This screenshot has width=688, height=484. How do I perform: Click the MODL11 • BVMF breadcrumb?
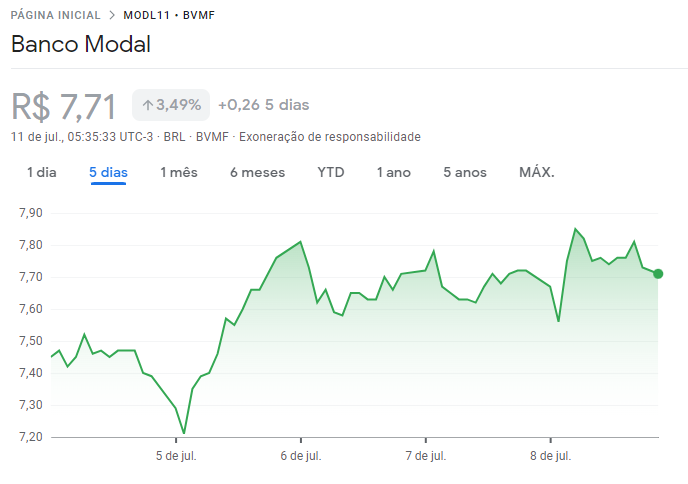point(168,15)
